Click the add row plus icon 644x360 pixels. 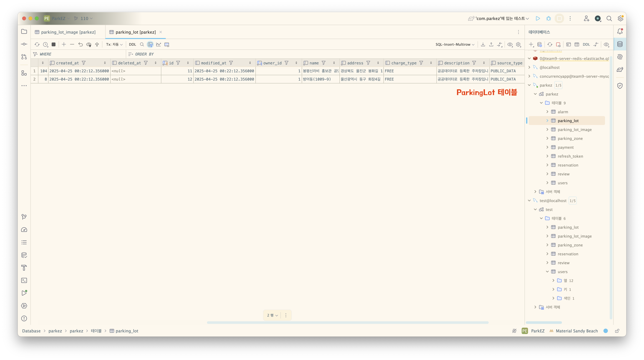click(x=64, y=45)
